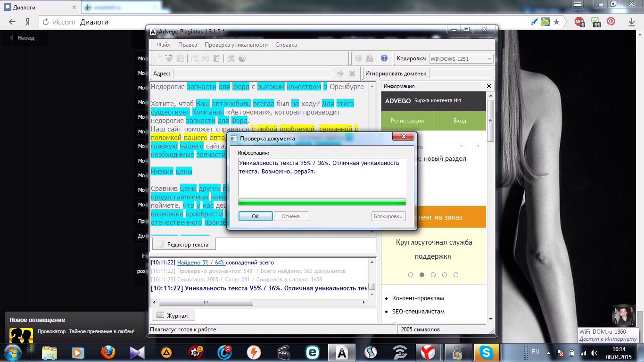Click the Вход button in Advego panel
Viewport: 644px width, 362px height.
[460, 121]
